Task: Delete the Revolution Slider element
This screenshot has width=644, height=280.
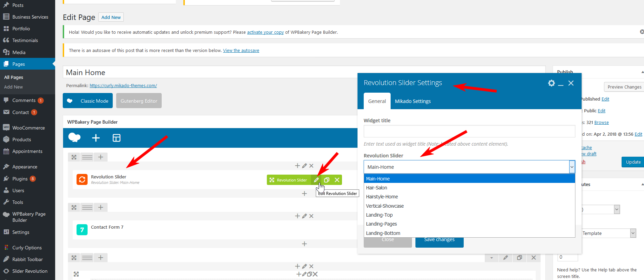Action: 337,180
